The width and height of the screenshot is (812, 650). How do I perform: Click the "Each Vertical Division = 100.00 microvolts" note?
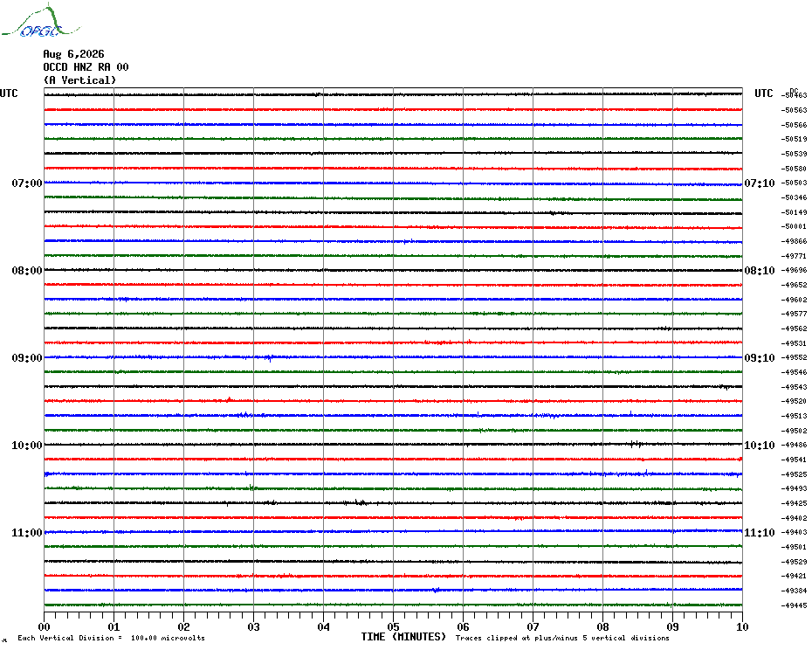[x=112, y=638]
